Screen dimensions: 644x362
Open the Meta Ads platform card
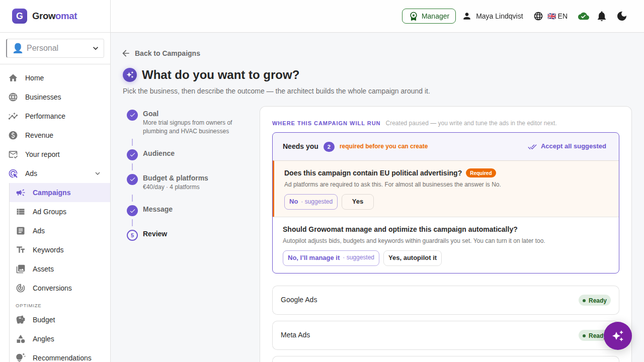pyautogui.click(x=446, y=335)
